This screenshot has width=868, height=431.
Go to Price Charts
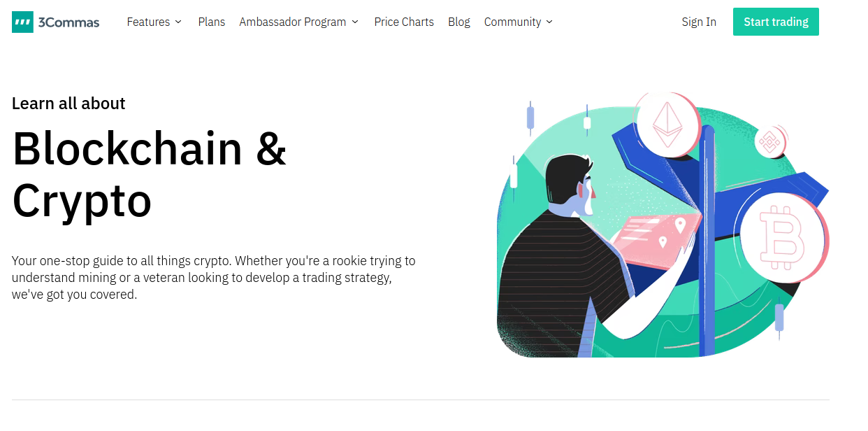point(404,22)
